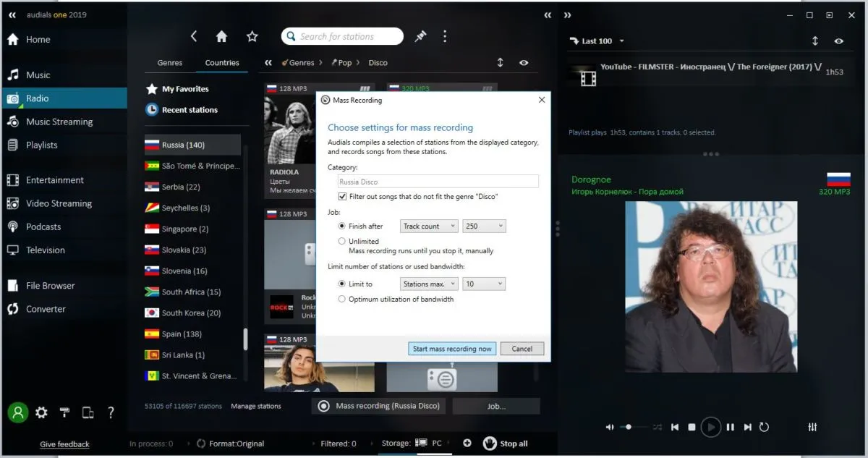Click Stop all button
Image resolution: width=868 pixels, height=458 pixels.
(506, 444)
